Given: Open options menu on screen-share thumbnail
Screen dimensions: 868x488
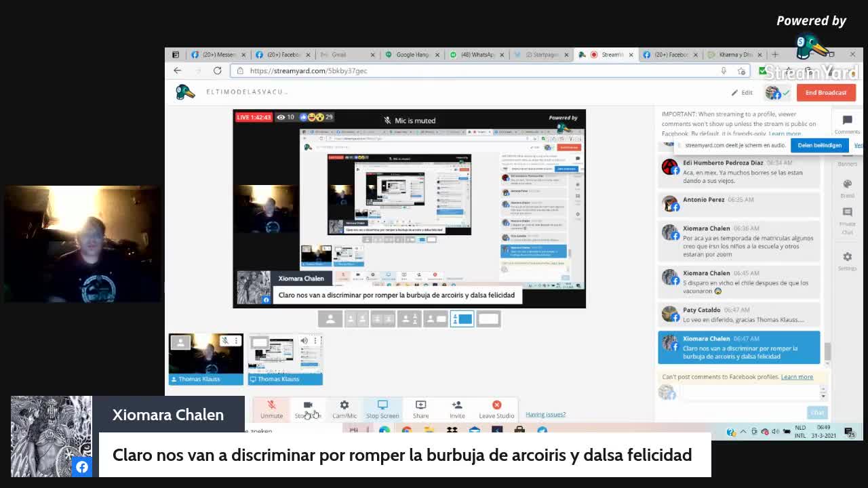Looking at the screenshot, I should click(315, 340).
